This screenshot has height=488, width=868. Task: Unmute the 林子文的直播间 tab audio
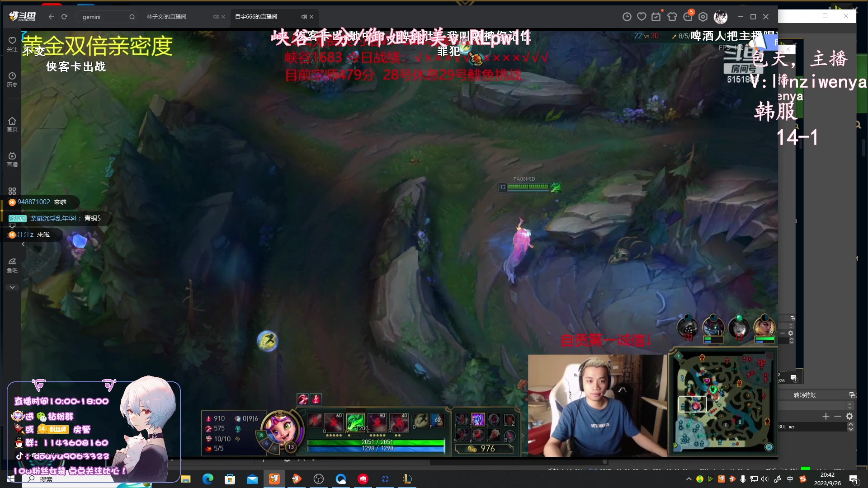216,17
